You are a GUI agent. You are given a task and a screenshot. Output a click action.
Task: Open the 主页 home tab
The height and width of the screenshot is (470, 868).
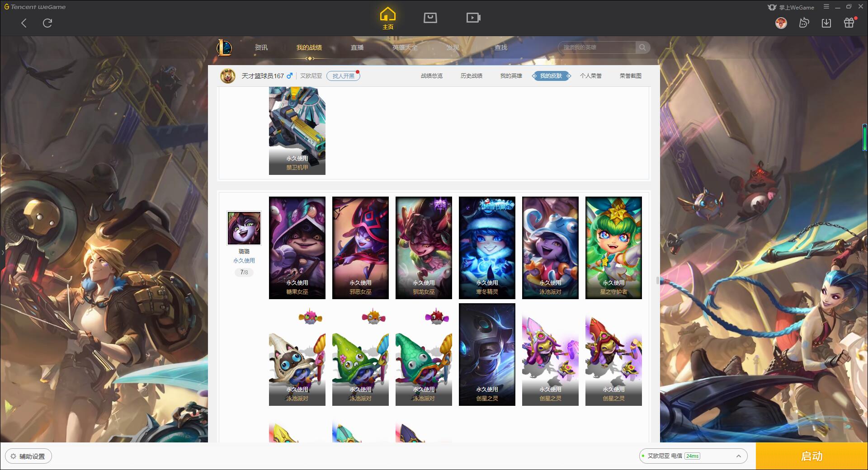[388, 18]
